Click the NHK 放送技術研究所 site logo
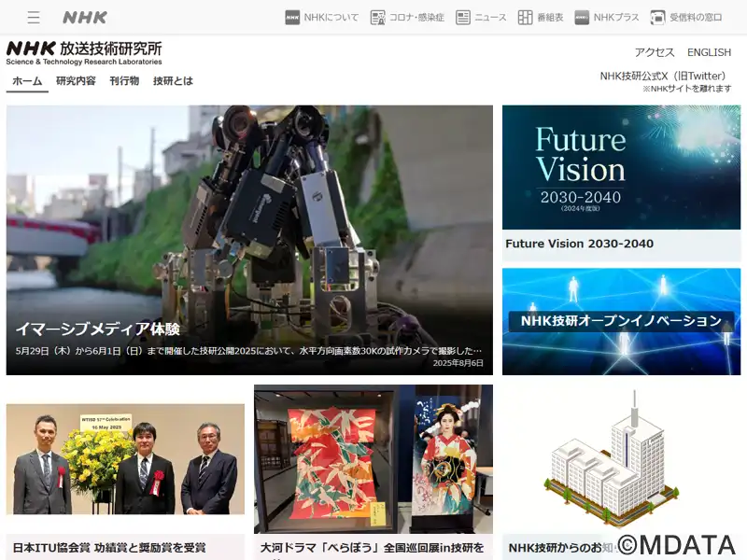This screenshot has width=747, height=560. click(x=84, y=53)
